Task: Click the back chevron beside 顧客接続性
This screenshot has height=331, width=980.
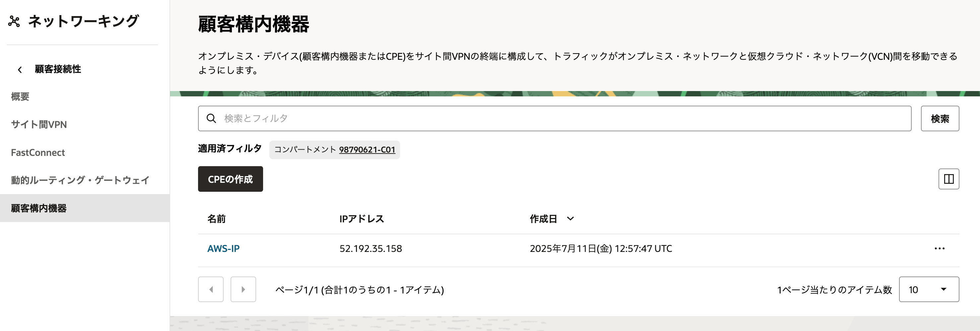Action: [20, 70]
